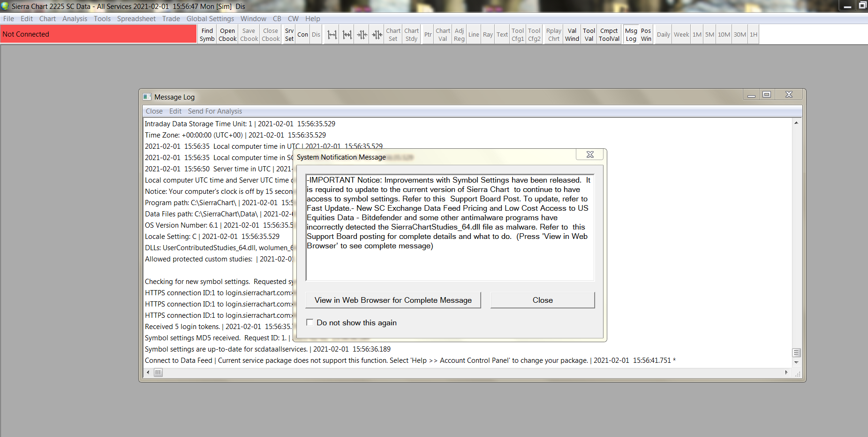Toggle the Msg Log button
The image size is (868, 437).
pos(631,35)
